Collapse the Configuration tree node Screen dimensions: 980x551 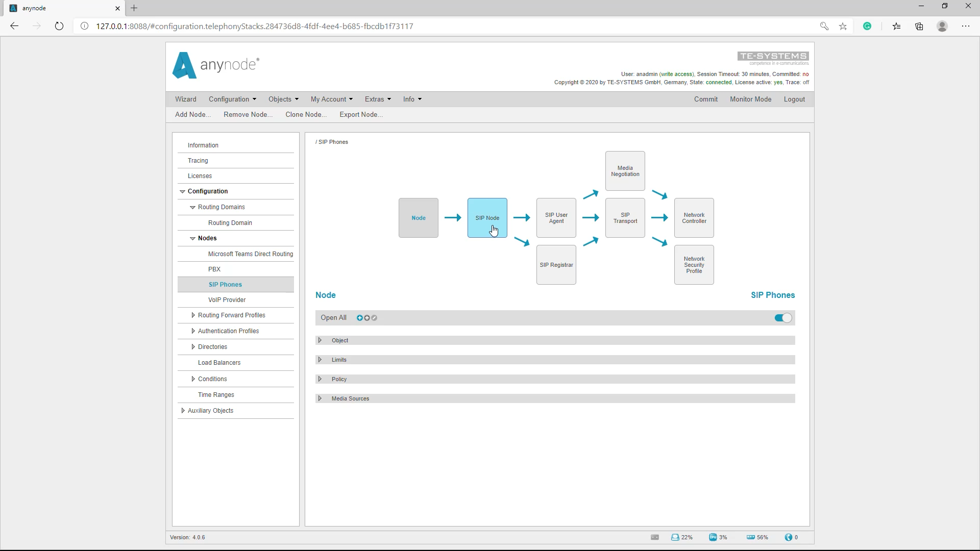182,191
